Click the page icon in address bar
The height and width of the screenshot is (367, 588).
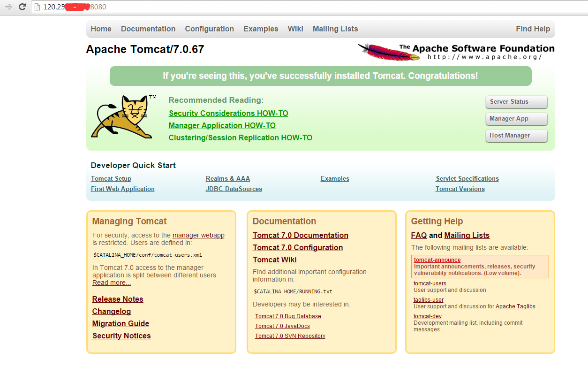(38, 7)
